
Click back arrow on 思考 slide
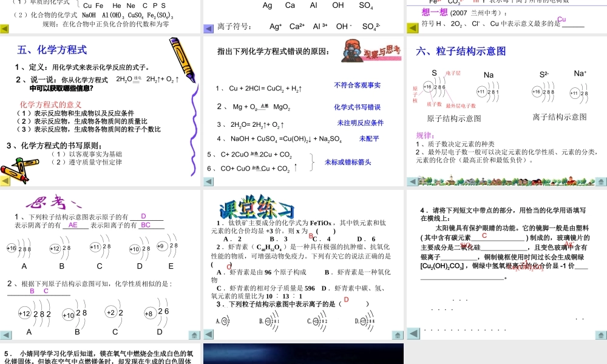pos(5,335)
